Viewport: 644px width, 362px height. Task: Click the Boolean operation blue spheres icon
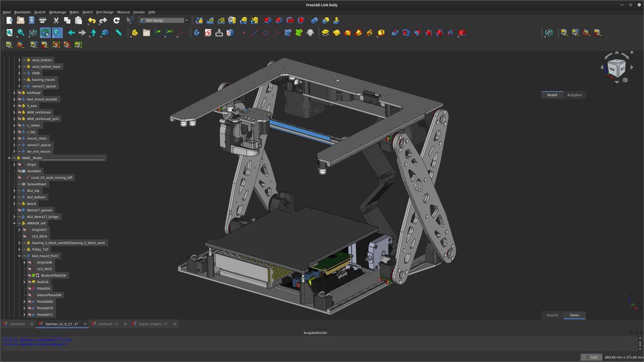(314, 20)
